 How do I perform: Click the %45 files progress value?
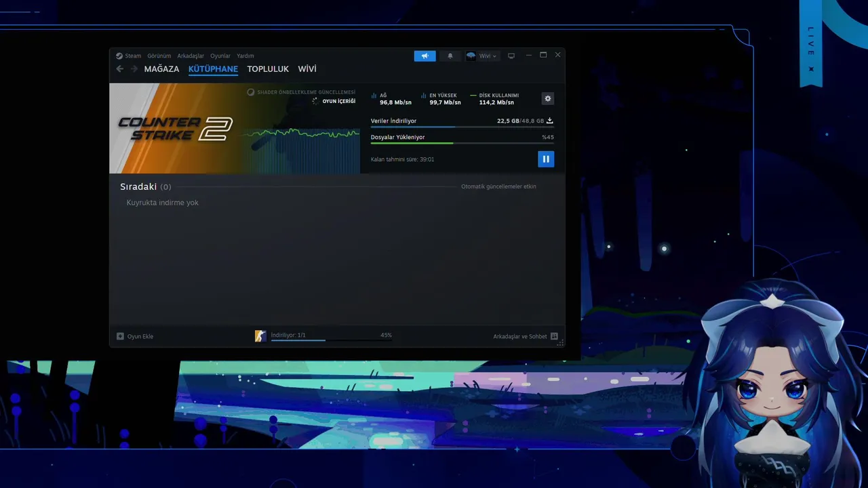(548, 137)
